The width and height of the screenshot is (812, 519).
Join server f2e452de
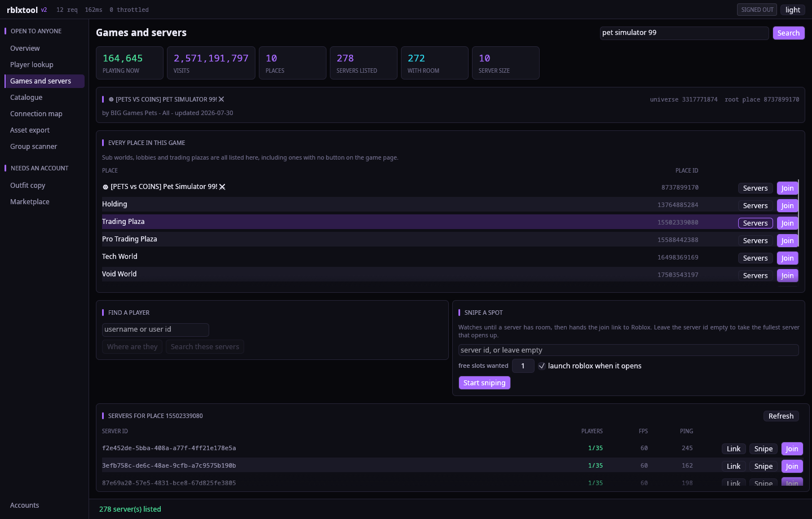point(792,449)
